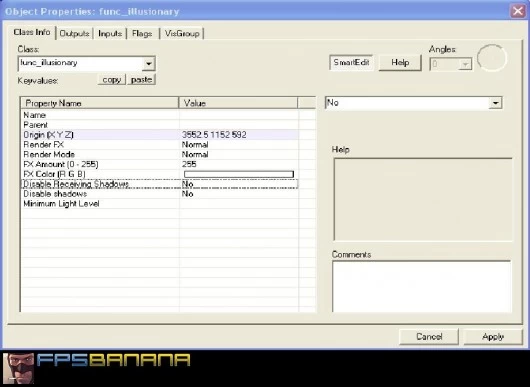Click the white FX Color swatch
The width and height of the screenshot is (530, 387).
(x=239, y=174)
